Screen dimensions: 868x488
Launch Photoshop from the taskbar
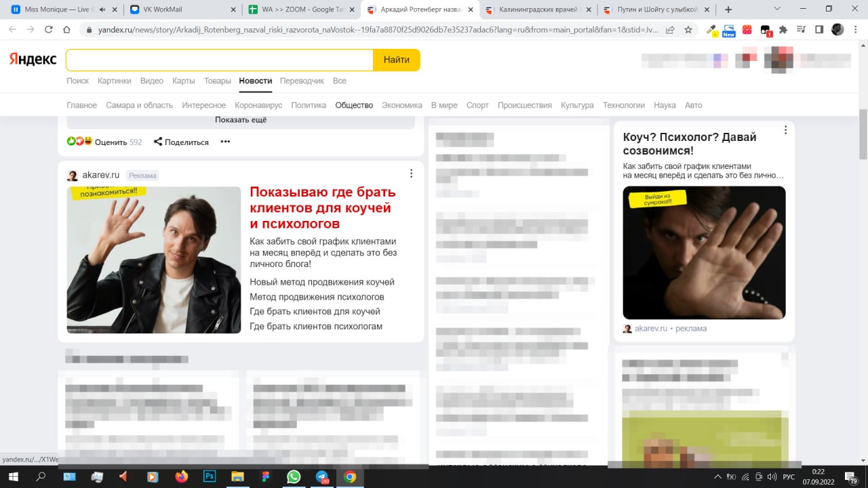click(210, 476)
